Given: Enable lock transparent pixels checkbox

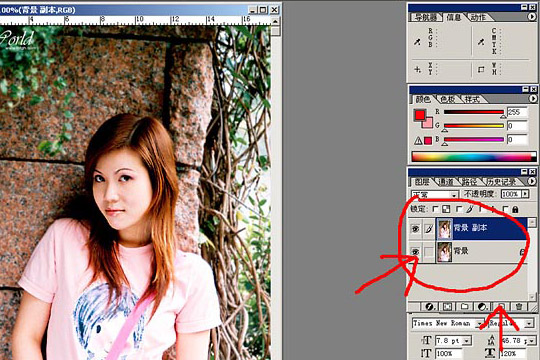Looking at the screenshot, I should 435,209.
